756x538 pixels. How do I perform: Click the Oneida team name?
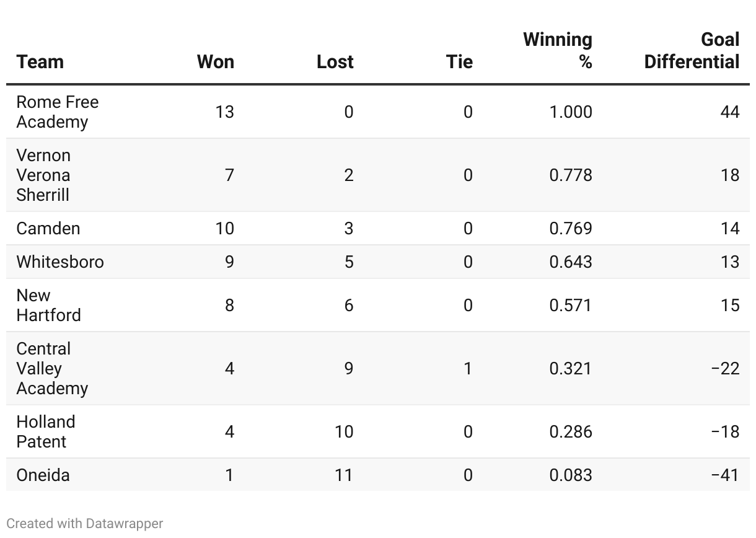click(43, 475)
